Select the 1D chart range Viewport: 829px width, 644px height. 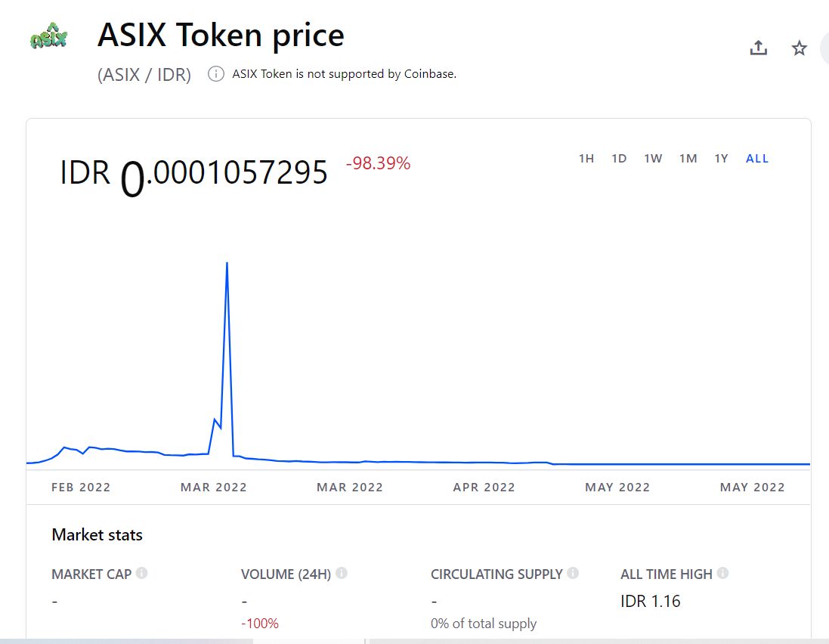(619, 159)
